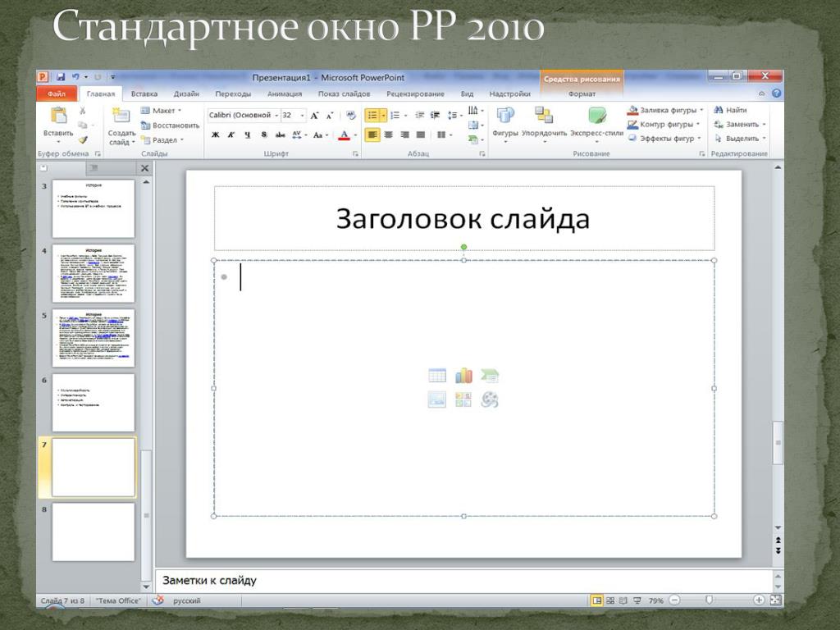
Task: Select slide 4 thumbnail
Action: click(94, 273)
